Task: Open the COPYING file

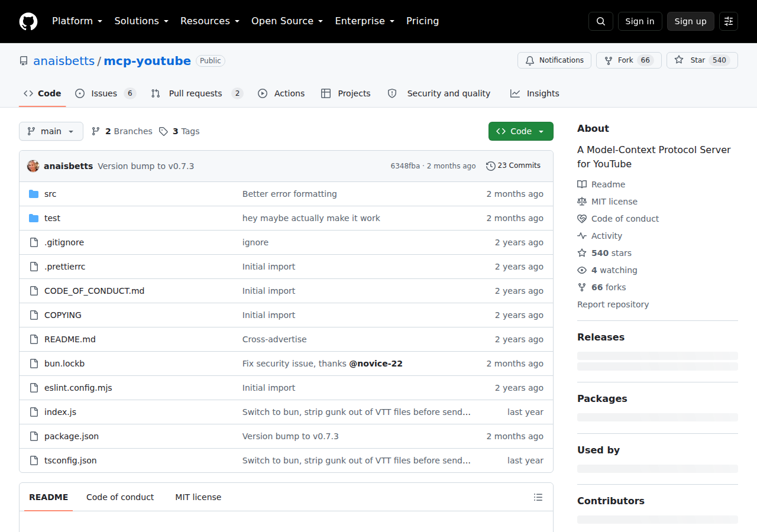Action: pyautogui.click(x=63, y=315)
